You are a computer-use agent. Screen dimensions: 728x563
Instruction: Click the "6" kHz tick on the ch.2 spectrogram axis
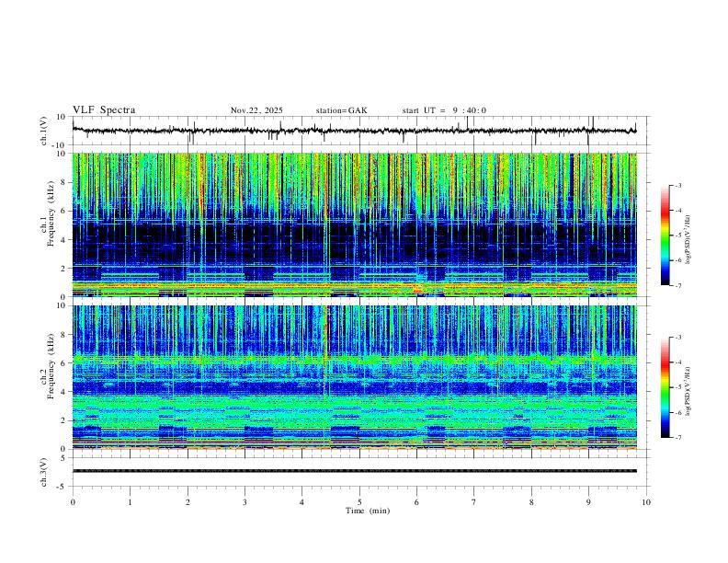point(64,362)
